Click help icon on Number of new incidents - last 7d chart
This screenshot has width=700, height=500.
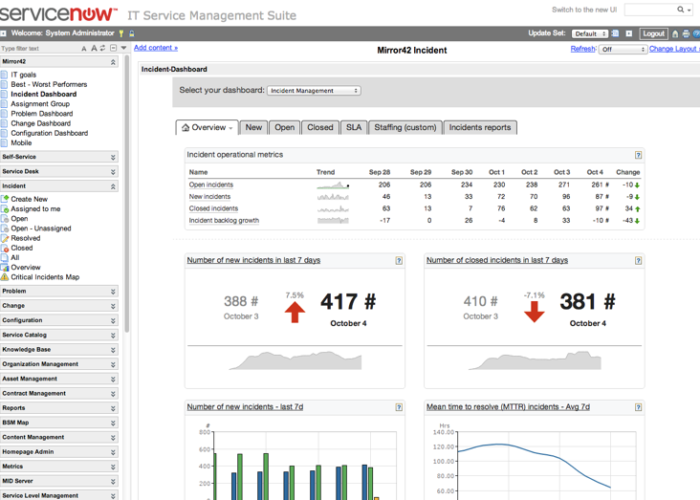point(399,407)
